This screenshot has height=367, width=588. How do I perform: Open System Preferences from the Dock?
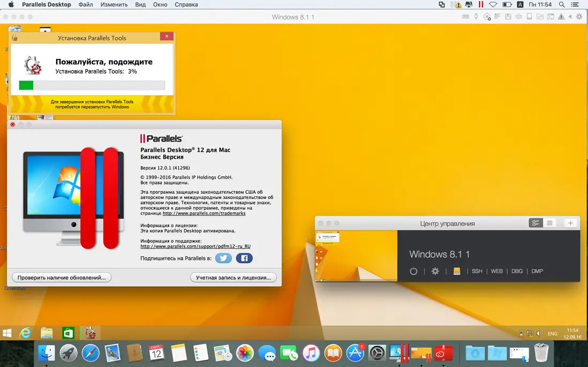377,353
